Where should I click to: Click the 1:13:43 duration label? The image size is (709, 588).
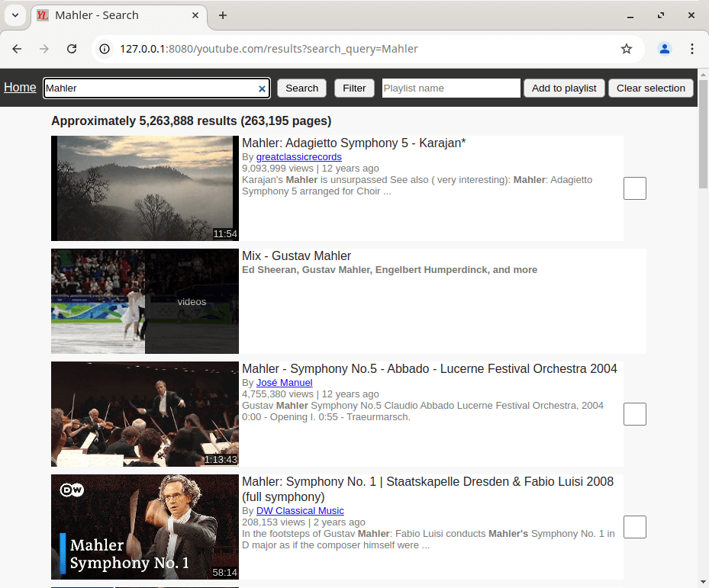point(221,460)
